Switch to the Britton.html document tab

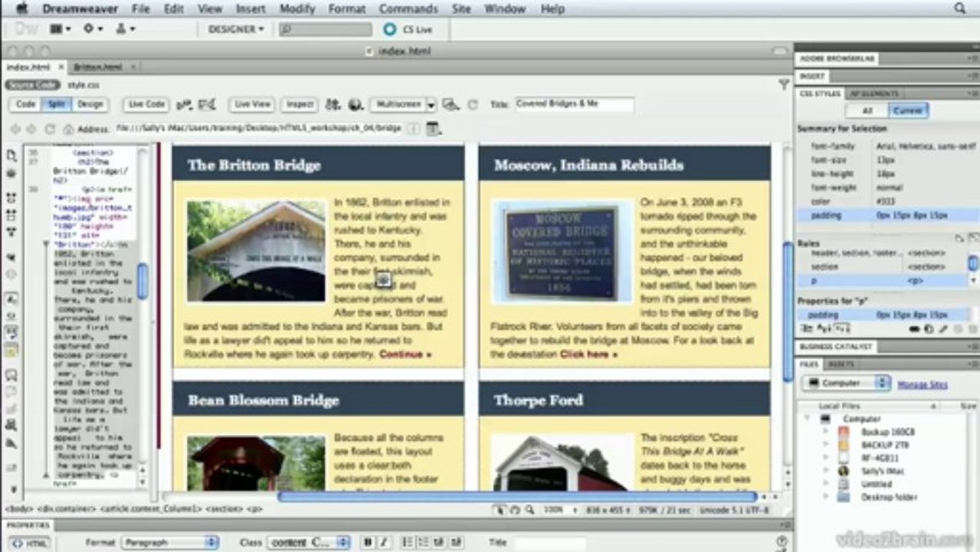pos(100,67)
